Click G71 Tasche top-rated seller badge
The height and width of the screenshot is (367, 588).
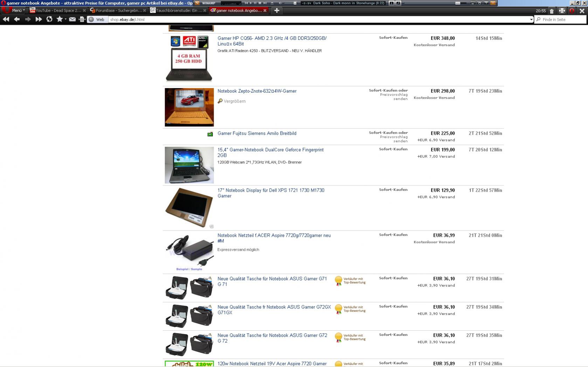tap(350, 281)
